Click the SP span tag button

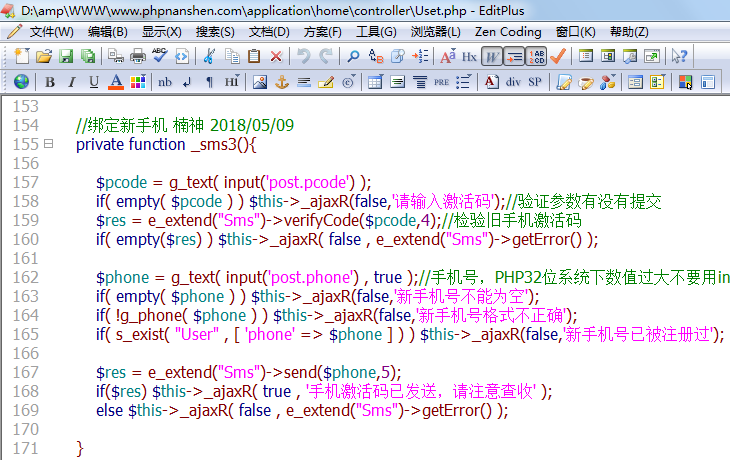click(x=535, y=82)
